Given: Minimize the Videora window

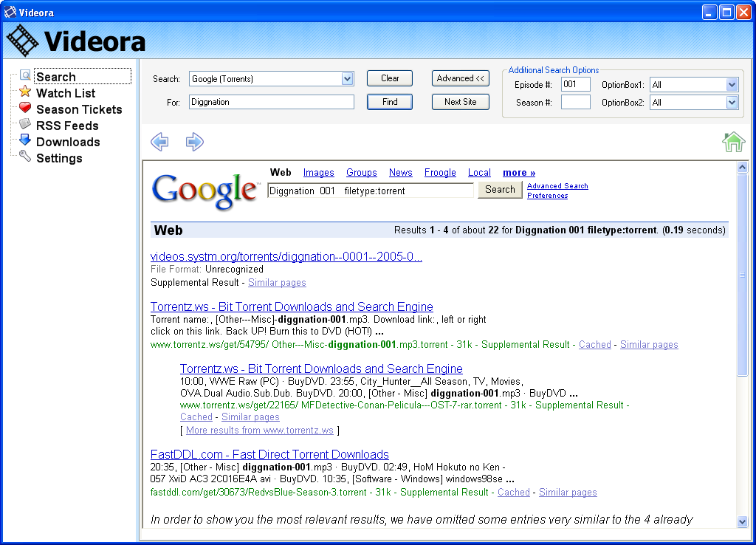Looking at the screenshot, I should pos(709,12).
